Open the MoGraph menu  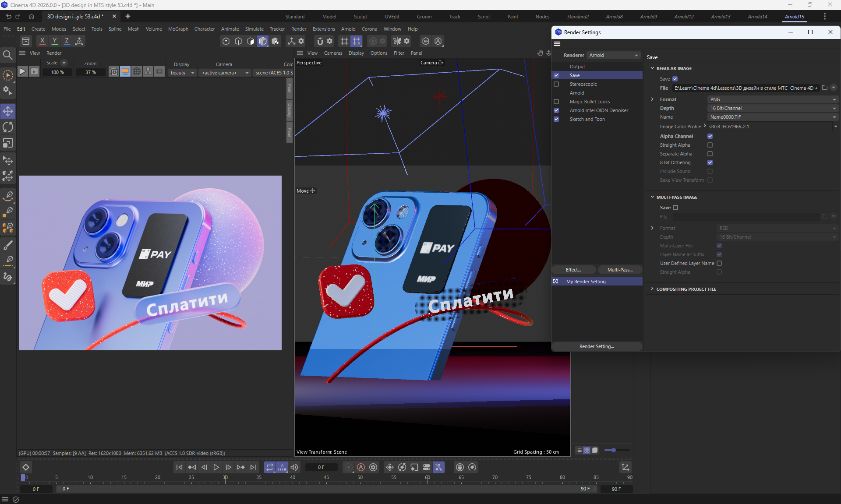point(178,29)
